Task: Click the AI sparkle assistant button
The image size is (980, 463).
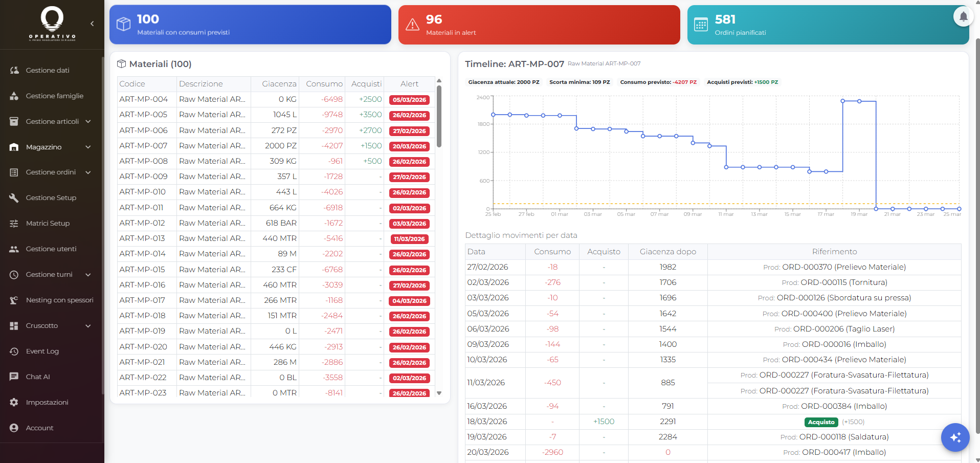Action: tap(954, 437)
